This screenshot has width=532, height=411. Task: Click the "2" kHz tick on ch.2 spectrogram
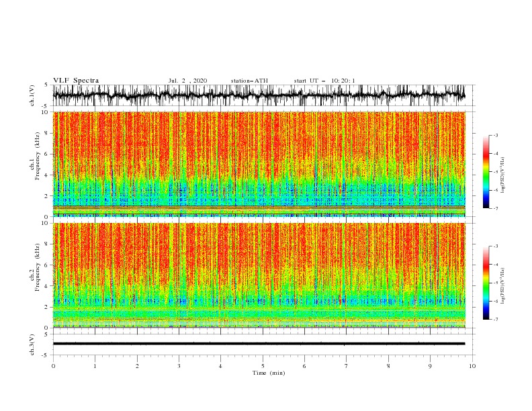47,307
